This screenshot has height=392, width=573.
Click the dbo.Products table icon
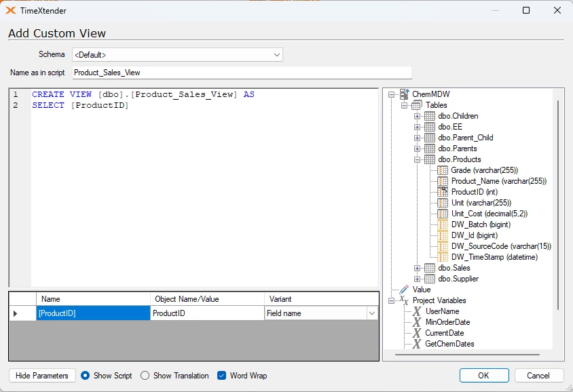click(x=429, y=159)
